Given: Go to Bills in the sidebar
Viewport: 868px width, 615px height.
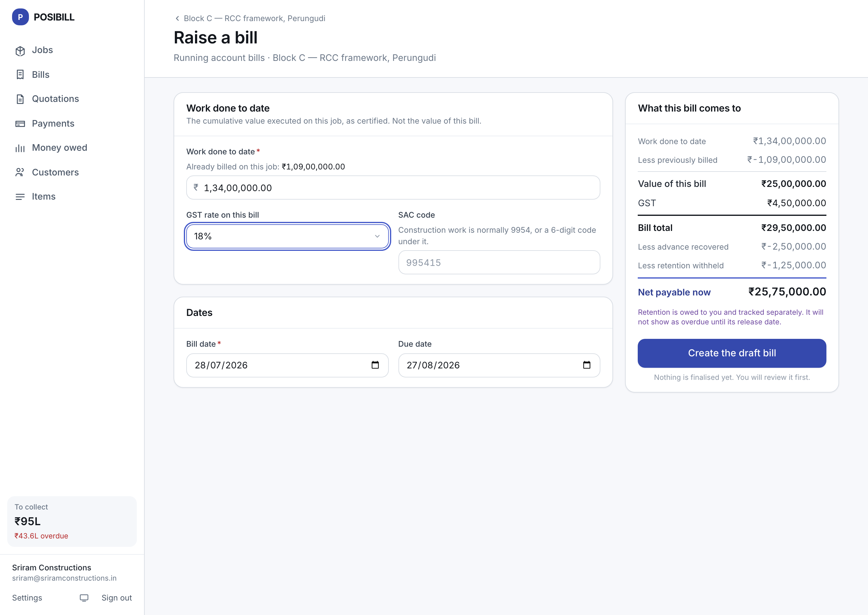Looking at the screenshot, I should coord(72,74).
